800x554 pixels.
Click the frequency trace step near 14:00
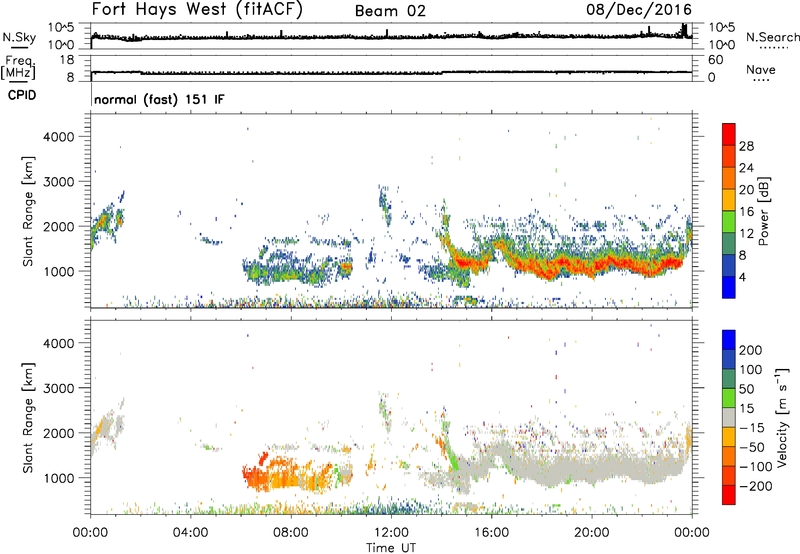(442, 72)
